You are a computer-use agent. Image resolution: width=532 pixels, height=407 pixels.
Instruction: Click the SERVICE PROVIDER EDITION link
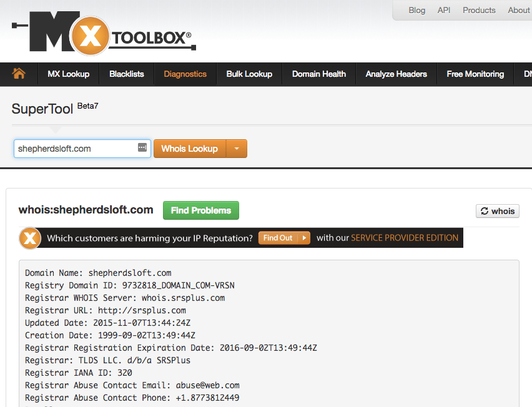[405, 238]
